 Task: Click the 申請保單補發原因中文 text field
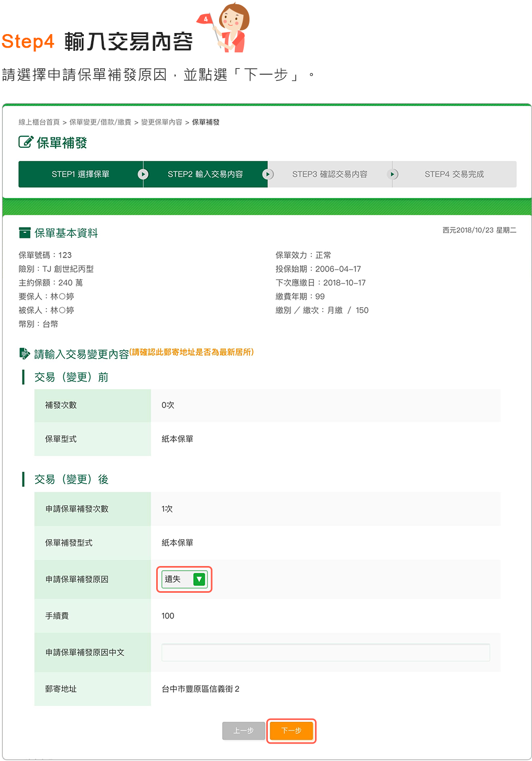(325, 653)
